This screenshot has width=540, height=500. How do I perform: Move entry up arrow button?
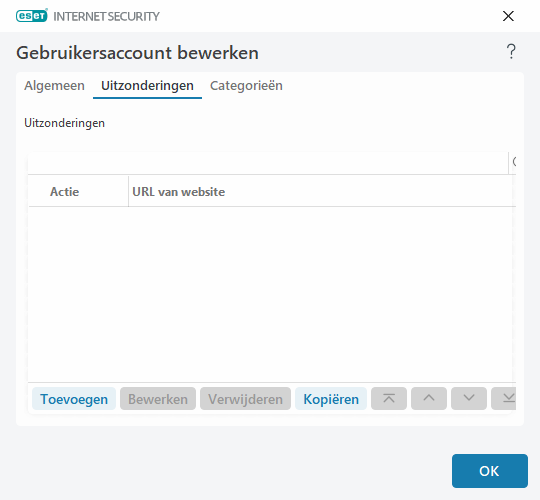[429, 399]
